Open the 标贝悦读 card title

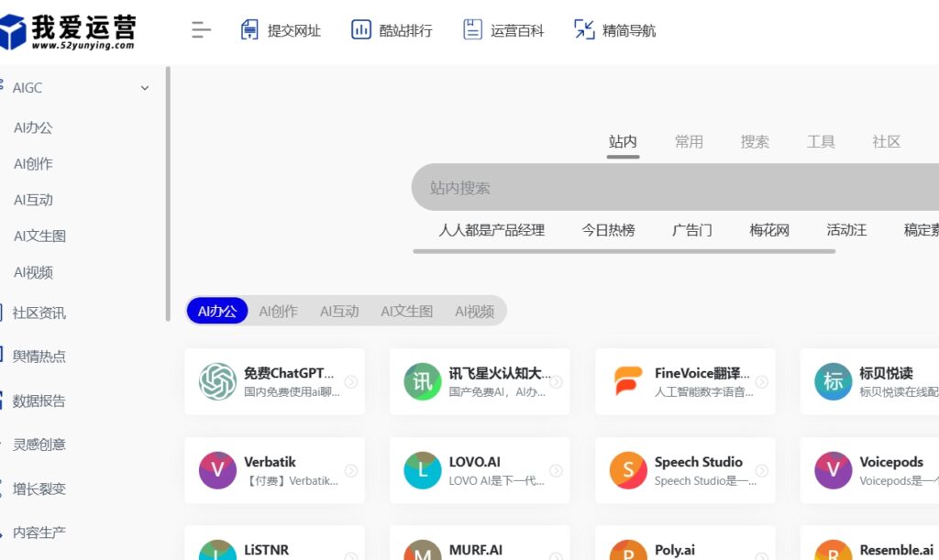click(x=887, y=373)
